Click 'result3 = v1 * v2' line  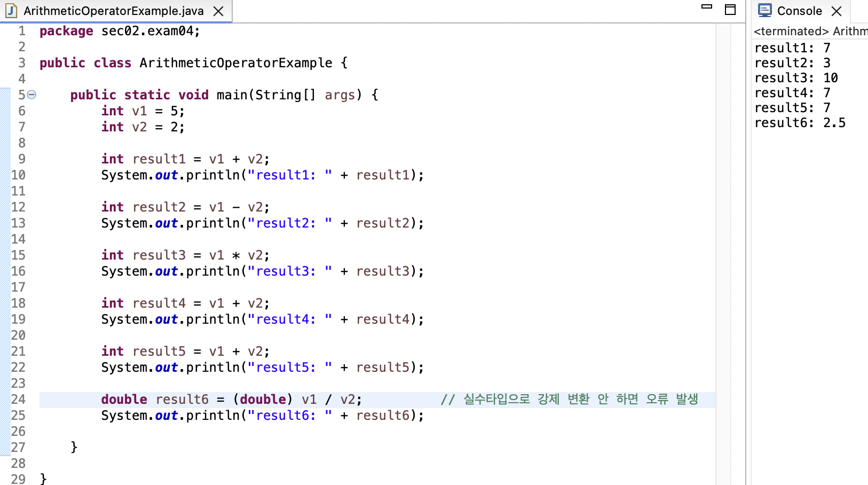tap(185, 255)
